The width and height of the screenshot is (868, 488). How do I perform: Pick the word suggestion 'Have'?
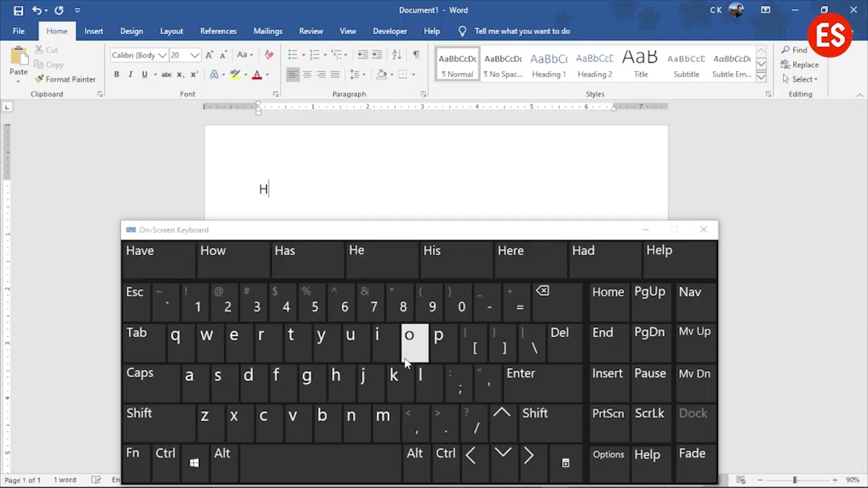pos(159,260)
